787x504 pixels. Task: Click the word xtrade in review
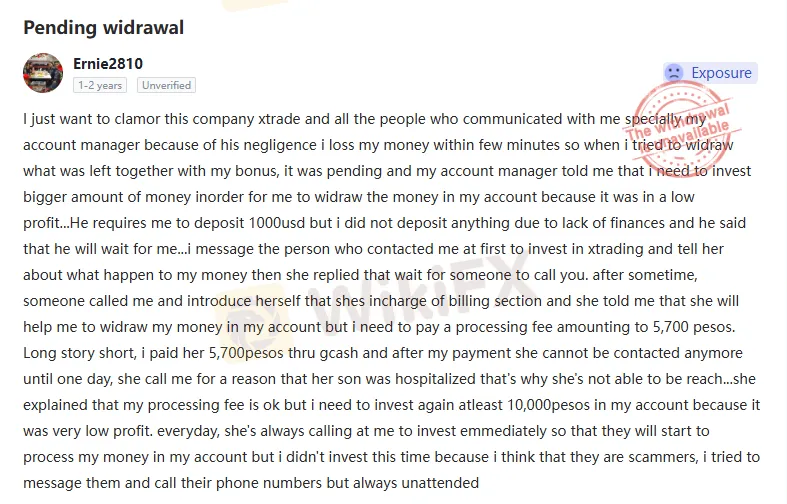[279, 119]
